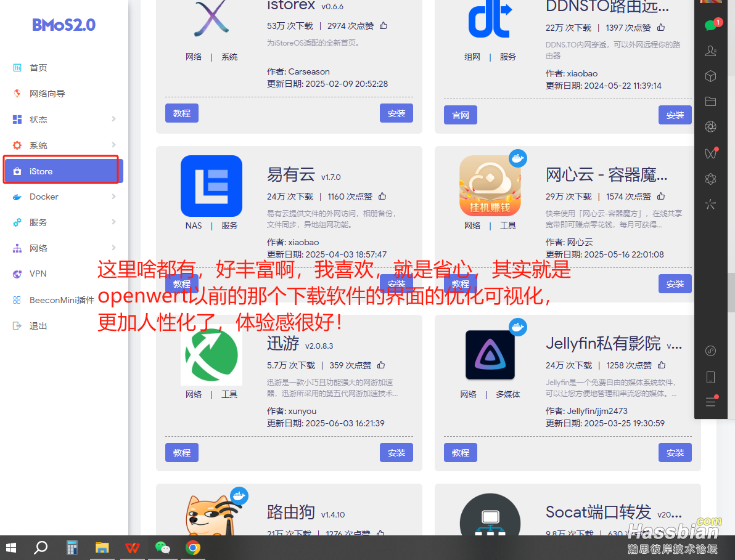This screenshot has height=560, width=735.
Task: Like Jellyfin with thumbs-up icon
Action: pyautogui.click(x=662, y=365)
